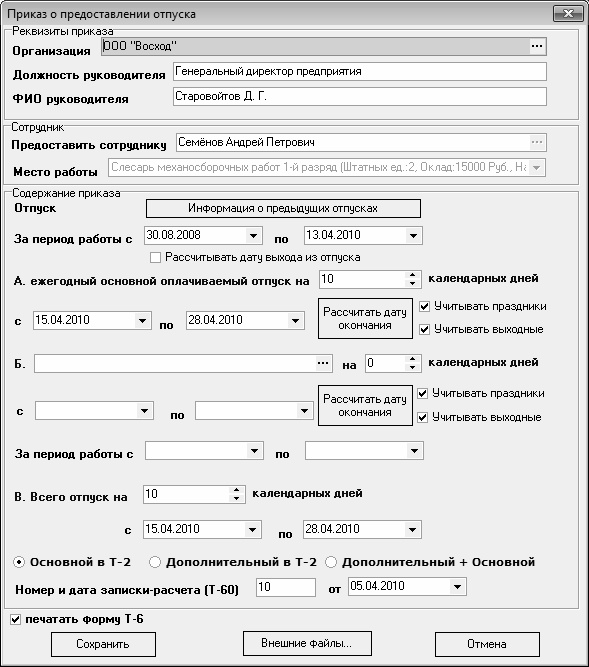This screenshot has width=589, height=667.
Task: Open total leave start date dropdown
Action: click(252, 530)
